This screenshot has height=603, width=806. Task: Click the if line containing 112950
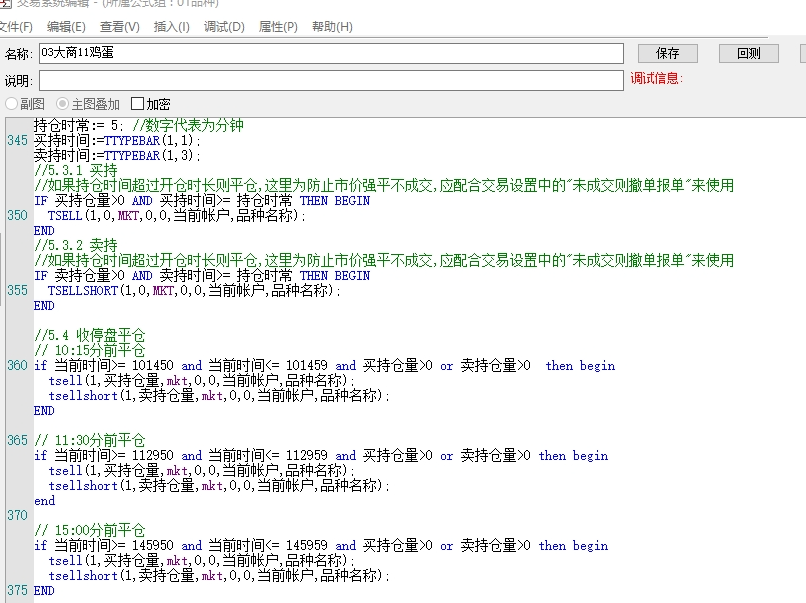(321, 455)
